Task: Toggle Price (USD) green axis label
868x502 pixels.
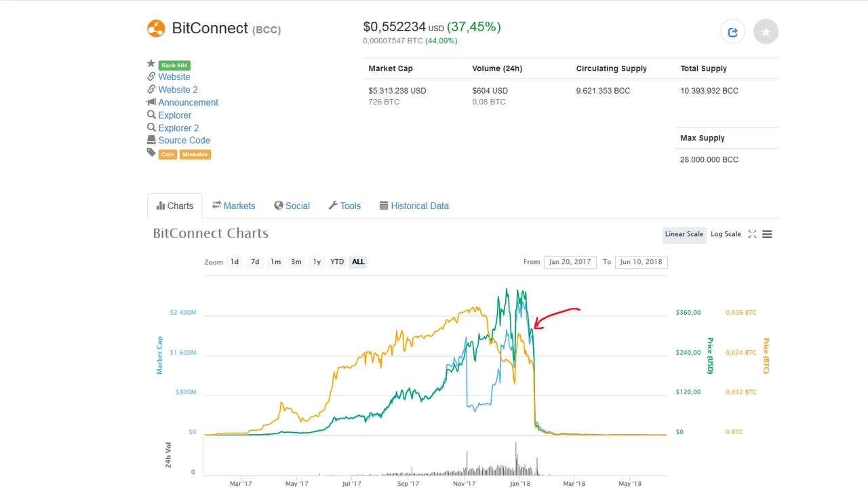Action: pos(710,355)
